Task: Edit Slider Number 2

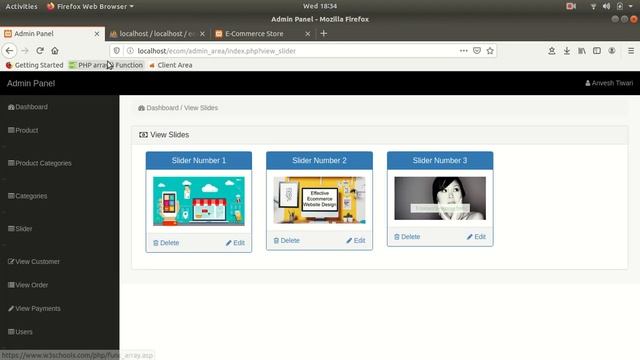Action: pos(356,240)
